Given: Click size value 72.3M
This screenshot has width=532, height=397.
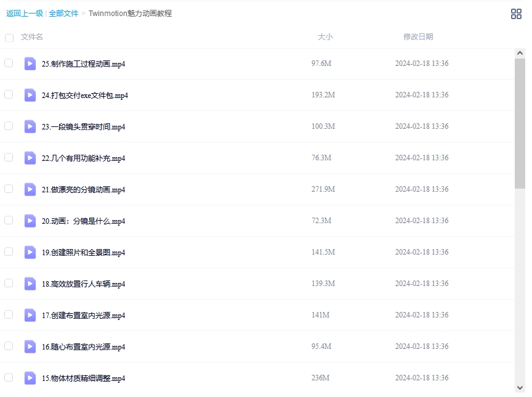Looking at the screenshot, I should pos(321,221).
